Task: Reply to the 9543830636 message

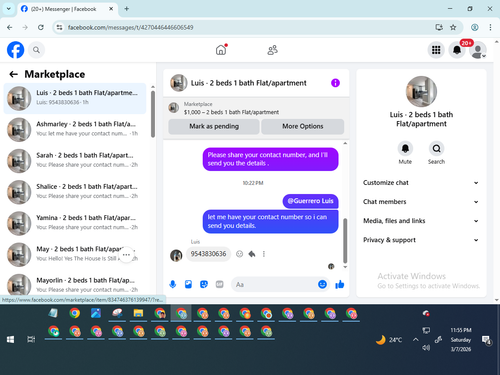Action: [252, 254]
